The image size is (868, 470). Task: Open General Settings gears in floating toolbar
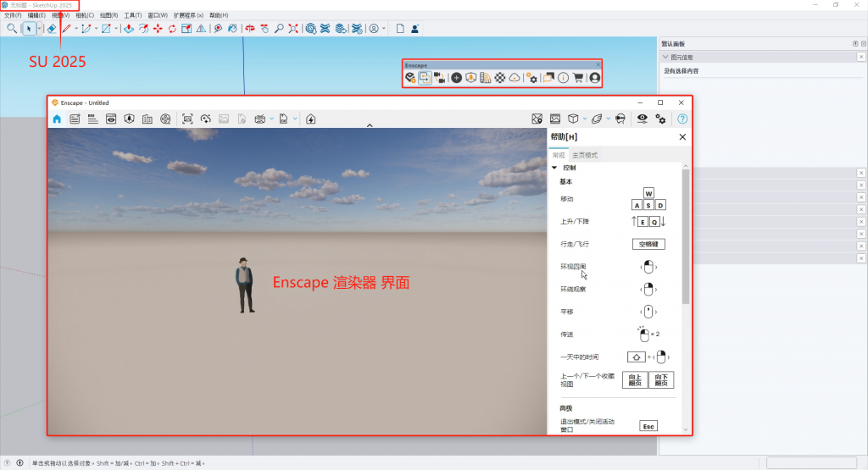click(531, 78)
